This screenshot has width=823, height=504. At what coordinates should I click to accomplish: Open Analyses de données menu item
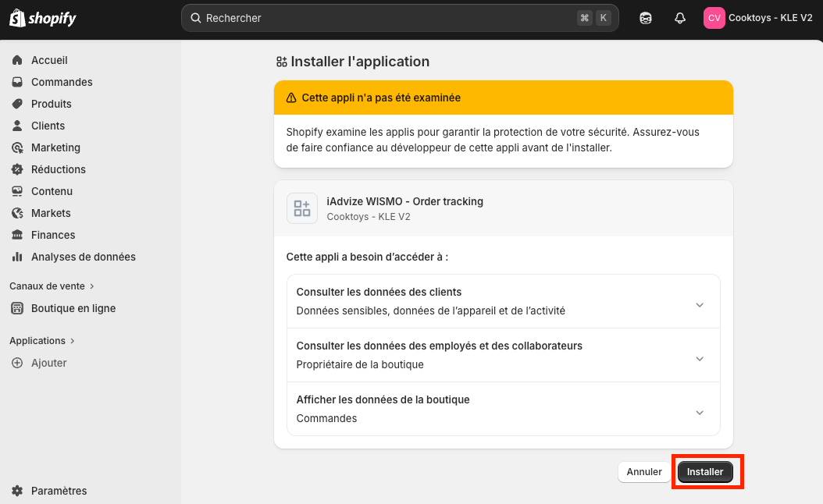[83, 257]
